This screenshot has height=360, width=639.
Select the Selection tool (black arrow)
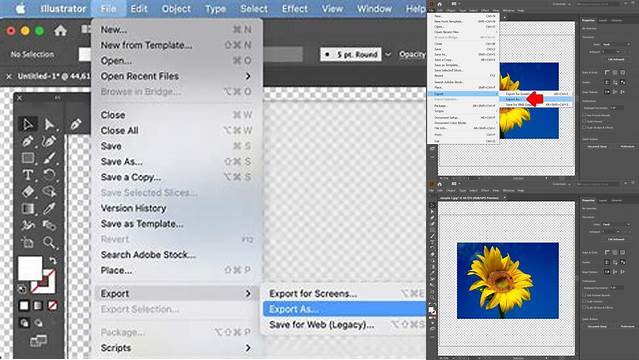point(27,124)
